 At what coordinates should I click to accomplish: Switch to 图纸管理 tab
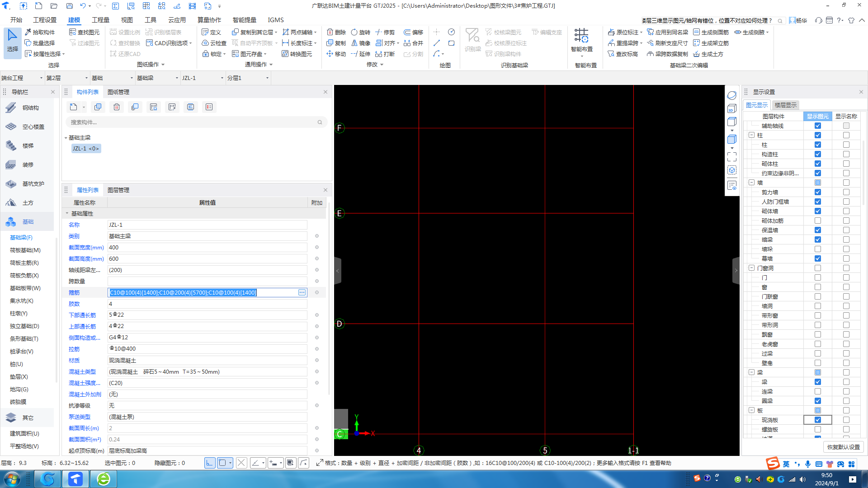[x=118, y=92]
